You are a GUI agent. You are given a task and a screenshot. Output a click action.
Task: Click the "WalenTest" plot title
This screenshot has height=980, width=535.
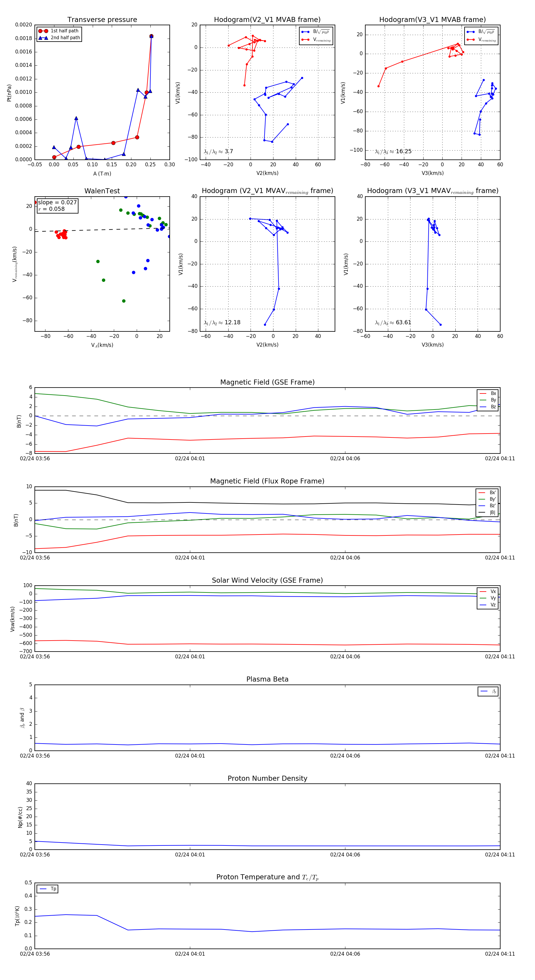(x=102, y=191)
